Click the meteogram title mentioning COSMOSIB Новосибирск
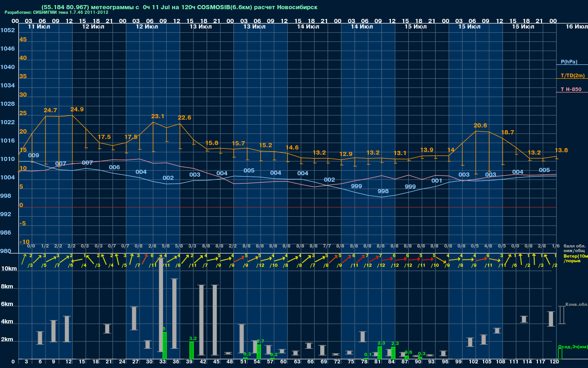Viewport: 588px width, 368px height. (x=179, y=7)
